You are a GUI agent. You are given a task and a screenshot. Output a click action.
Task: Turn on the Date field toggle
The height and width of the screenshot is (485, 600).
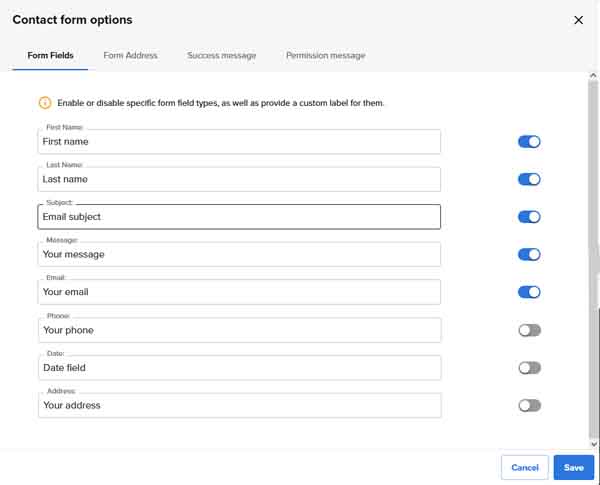click(x=530, y=367)
